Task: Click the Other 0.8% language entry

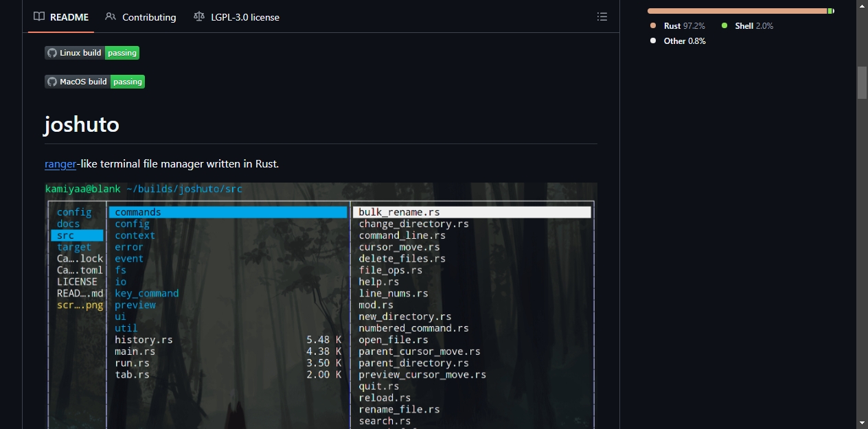Action: click(678, 41)
